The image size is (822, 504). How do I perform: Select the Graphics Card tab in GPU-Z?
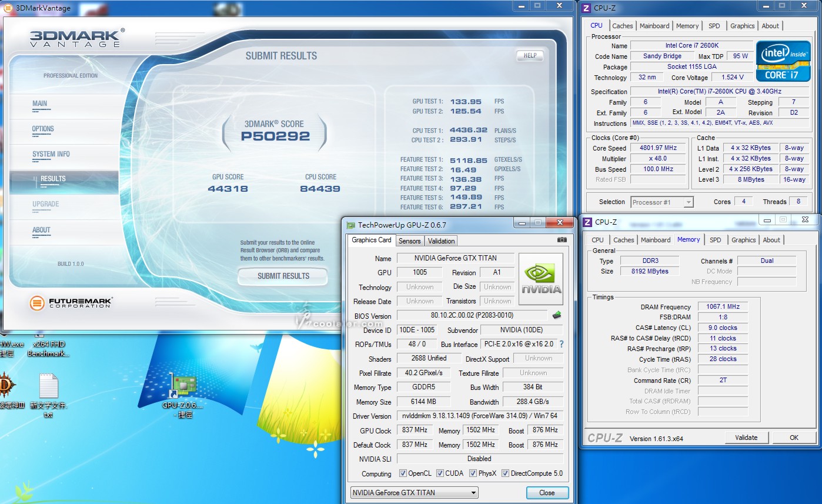372,240
